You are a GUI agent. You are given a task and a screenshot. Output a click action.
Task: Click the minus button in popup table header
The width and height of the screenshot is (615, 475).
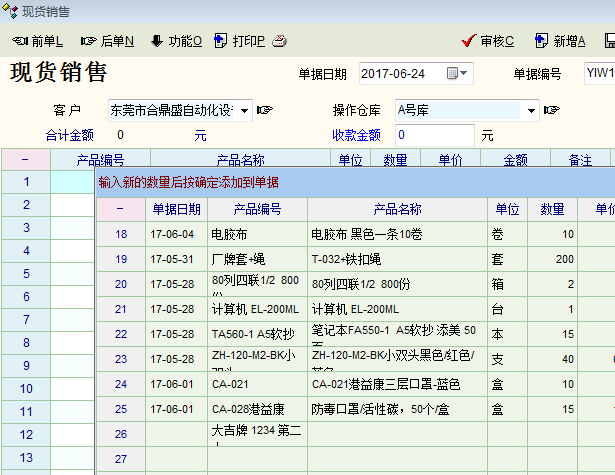coord(121,209)
